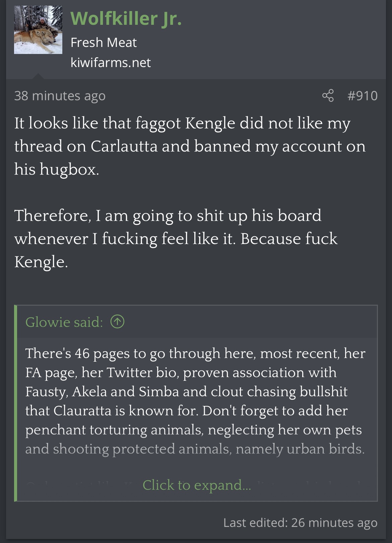Image resolution: width=392 pixels, height=543 pixels.
Task: Click the "Fresh Meat" user title
Action: click(104, 43)
